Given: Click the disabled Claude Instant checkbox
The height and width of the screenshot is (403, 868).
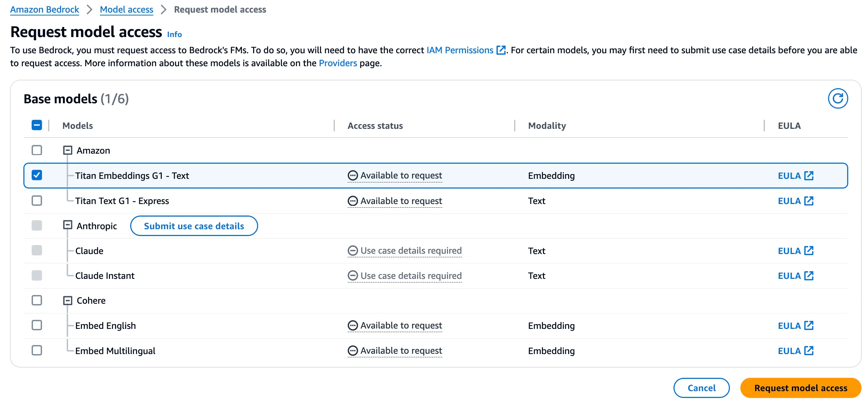Looking at the screenshot, I should [37, 276].
